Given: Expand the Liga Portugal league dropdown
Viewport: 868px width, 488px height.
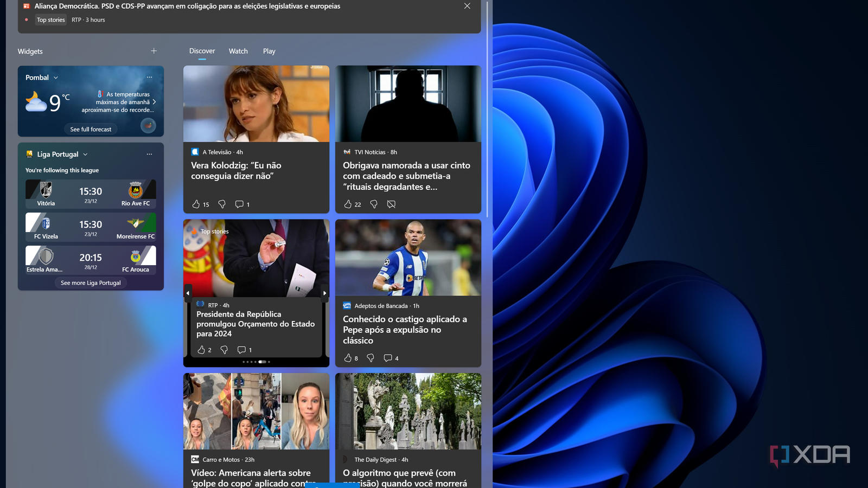Looking at the screenshot, I should [85, 154].
